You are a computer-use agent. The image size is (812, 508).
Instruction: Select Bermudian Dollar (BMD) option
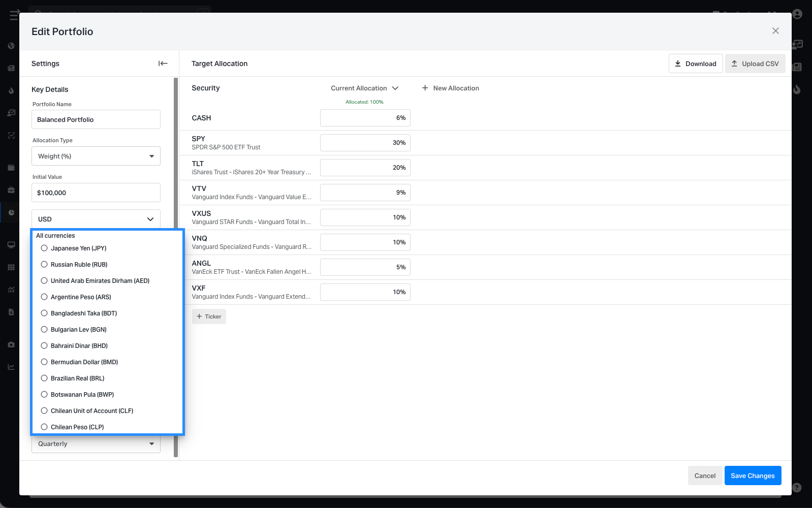44,362
